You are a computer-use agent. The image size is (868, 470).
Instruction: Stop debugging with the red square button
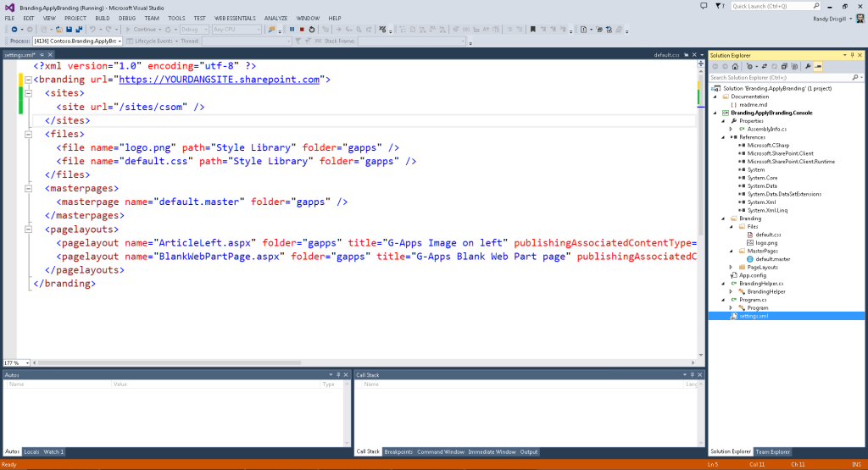302,30
